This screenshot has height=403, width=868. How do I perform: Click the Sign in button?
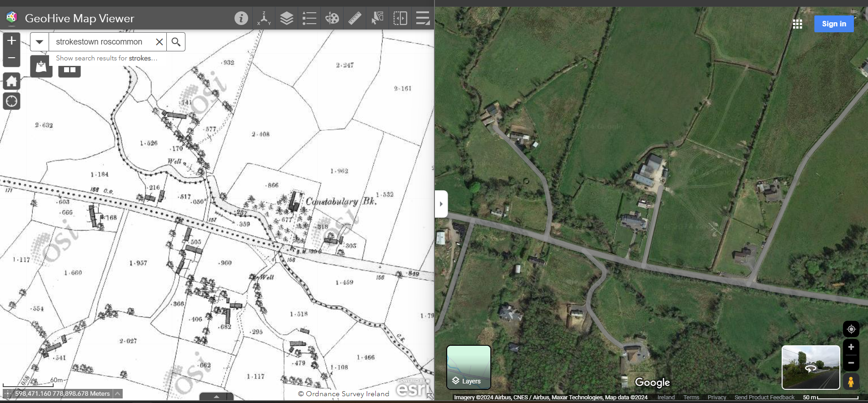(x=834, y=24)
